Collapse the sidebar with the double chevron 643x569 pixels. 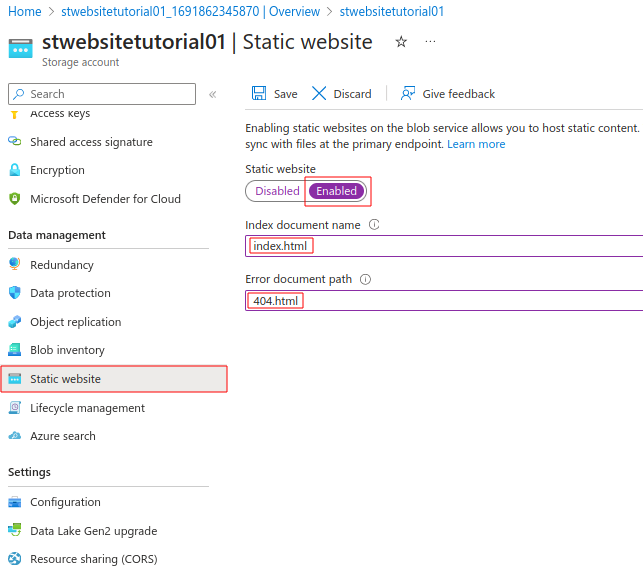coord(212,95)
